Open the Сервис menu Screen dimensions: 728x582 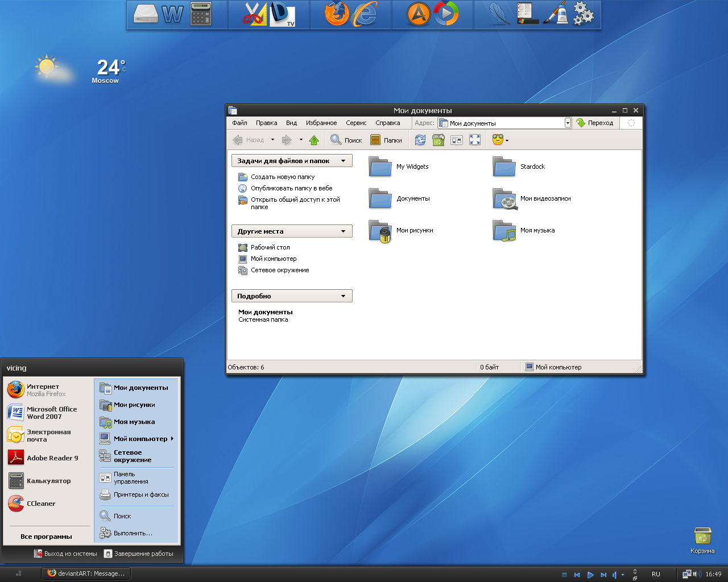click(356, 123)
